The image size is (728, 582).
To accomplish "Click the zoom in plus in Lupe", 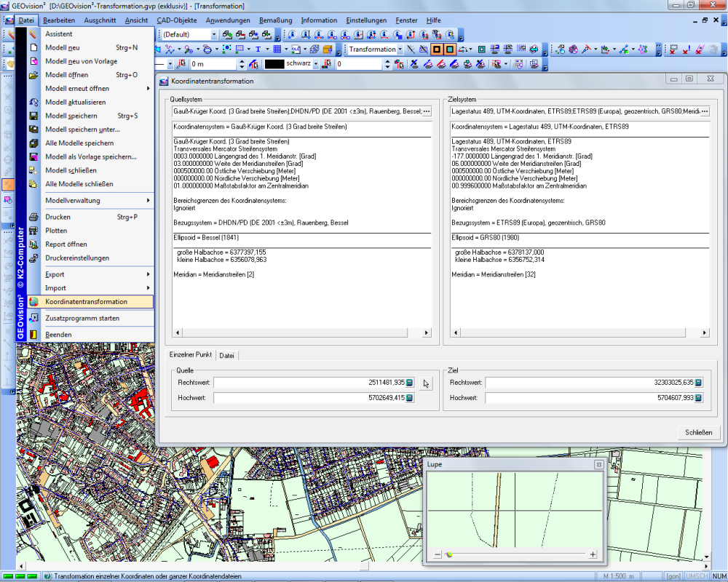I will [x=593, y=554].
